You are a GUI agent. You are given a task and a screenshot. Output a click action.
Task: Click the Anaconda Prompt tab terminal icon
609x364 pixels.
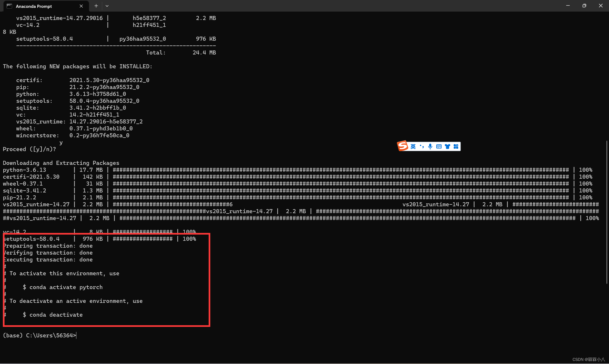[9, 6]
